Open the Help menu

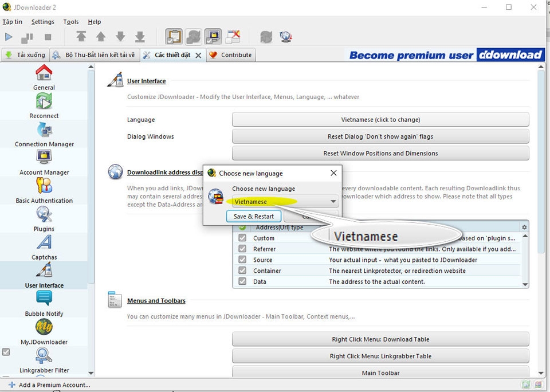pyautogui.click(x=95, y=22)
